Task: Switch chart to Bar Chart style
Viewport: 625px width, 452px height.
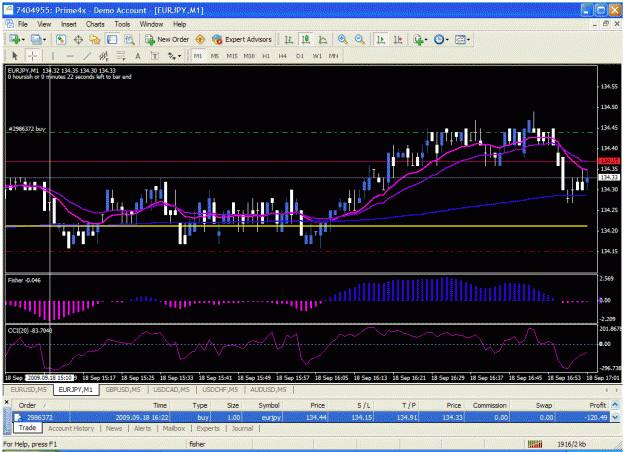Action: (x=289, y=39)
